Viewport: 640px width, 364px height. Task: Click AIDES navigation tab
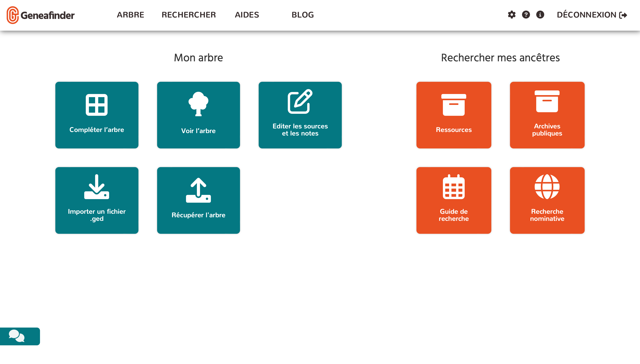247,15
